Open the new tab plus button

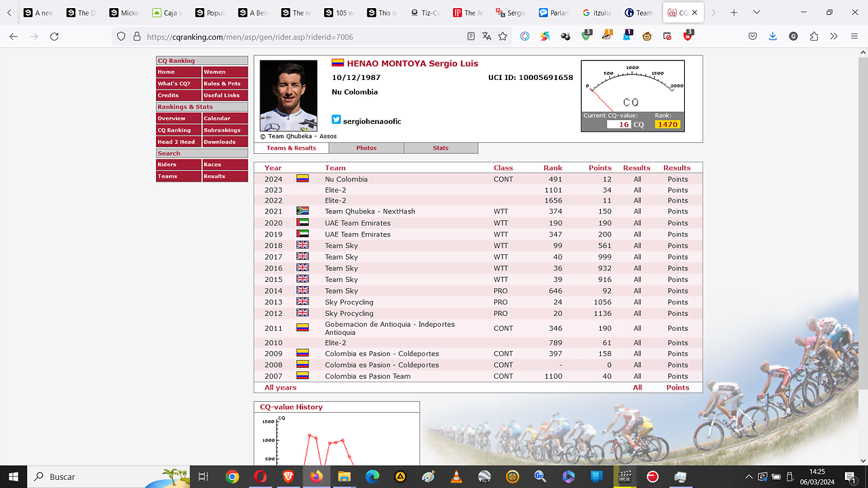(734, 13)
